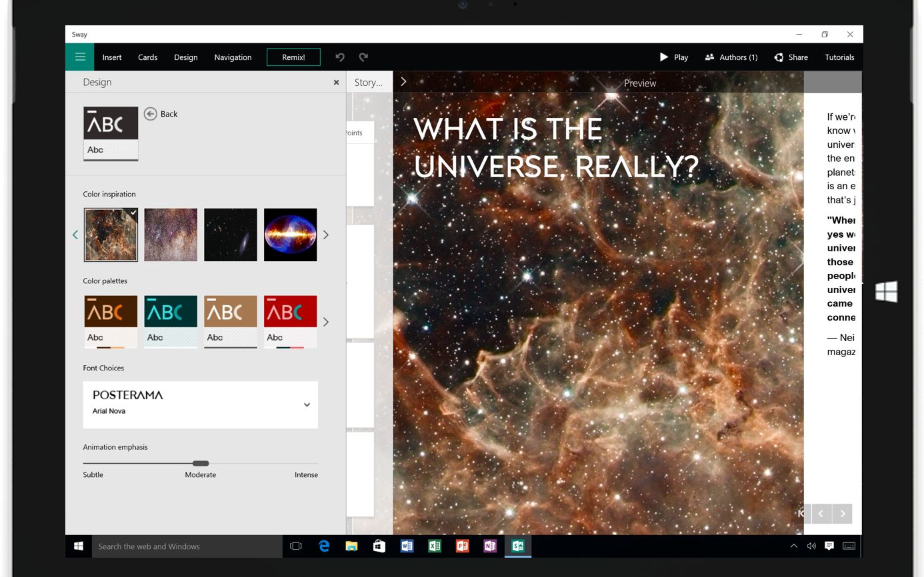Image resolution: width=924 pixels, height=577 pixels.
Task: Open PowerPoint from the taskbar
Action: pyautogui.click(x=462, y=546)
